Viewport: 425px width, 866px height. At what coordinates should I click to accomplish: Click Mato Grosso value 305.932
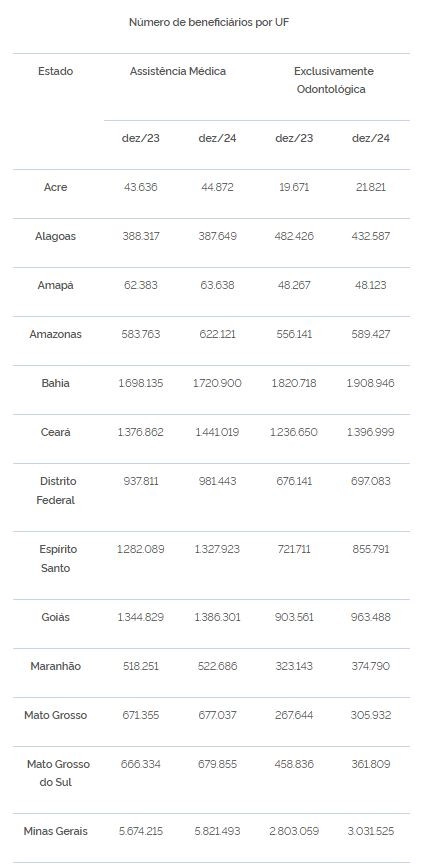[x=370, y=715]
